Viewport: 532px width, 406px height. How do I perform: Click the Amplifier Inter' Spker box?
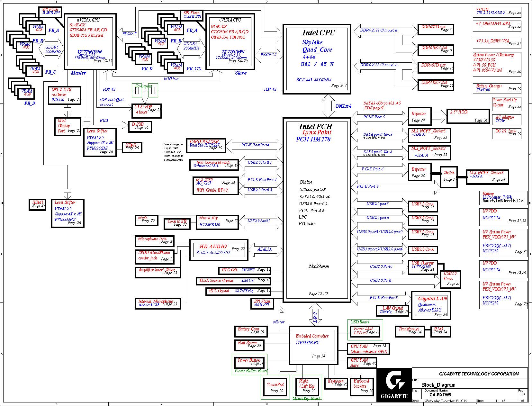coord(158,272)
